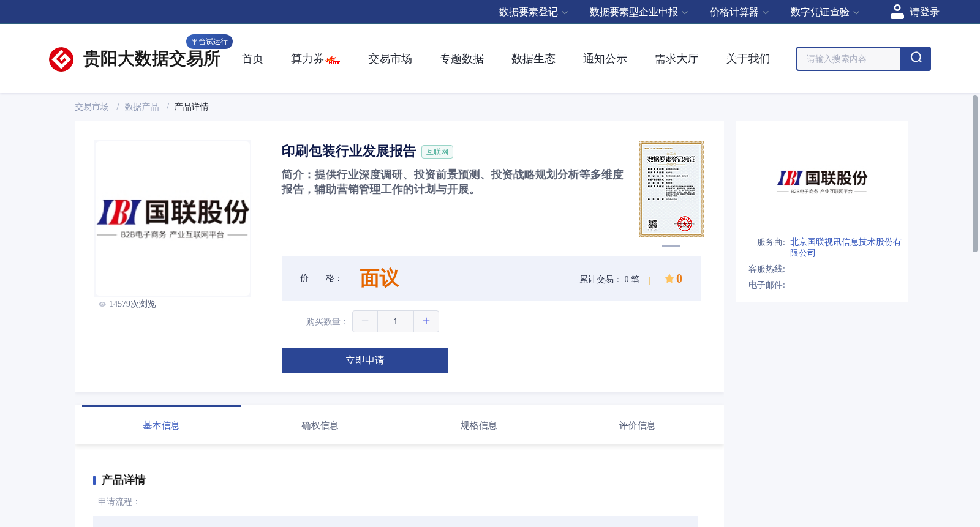Open 关于我们 navigation item
980x527 pixels.
click(x=748, y=59)
